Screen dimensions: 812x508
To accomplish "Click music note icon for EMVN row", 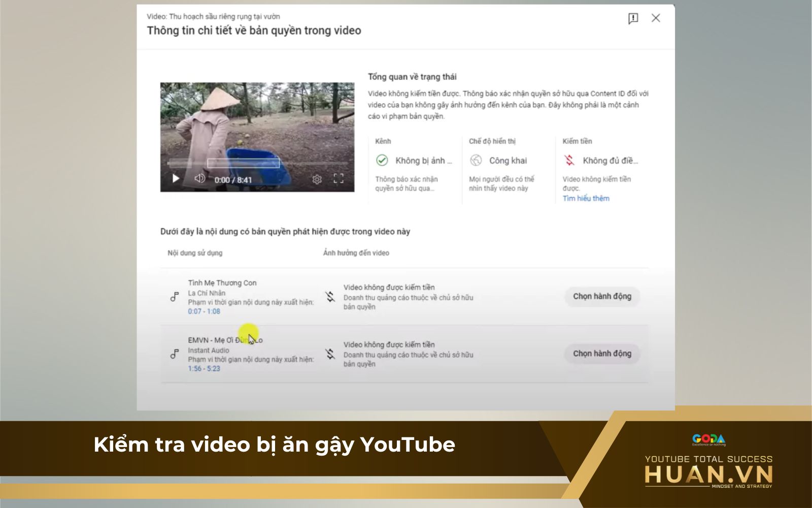I will point(175,354).
